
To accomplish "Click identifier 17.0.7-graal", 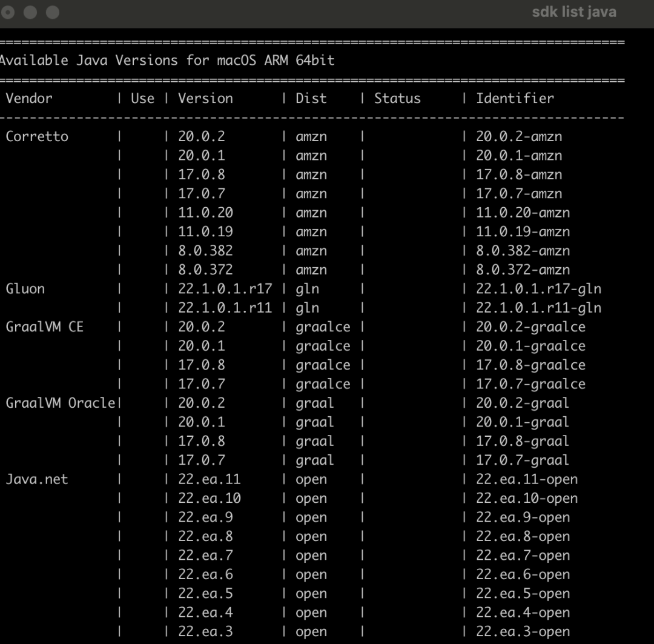I will pos(523,460).
